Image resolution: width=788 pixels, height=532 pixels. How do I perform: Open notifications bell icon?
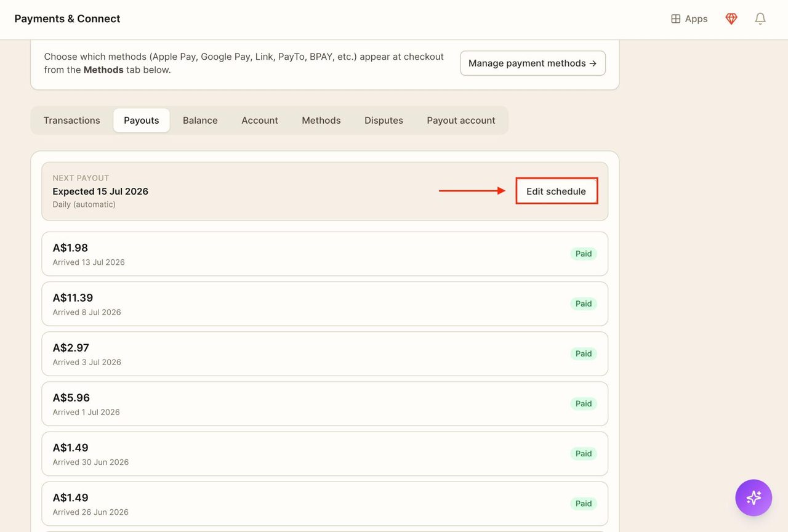(760, 19)
